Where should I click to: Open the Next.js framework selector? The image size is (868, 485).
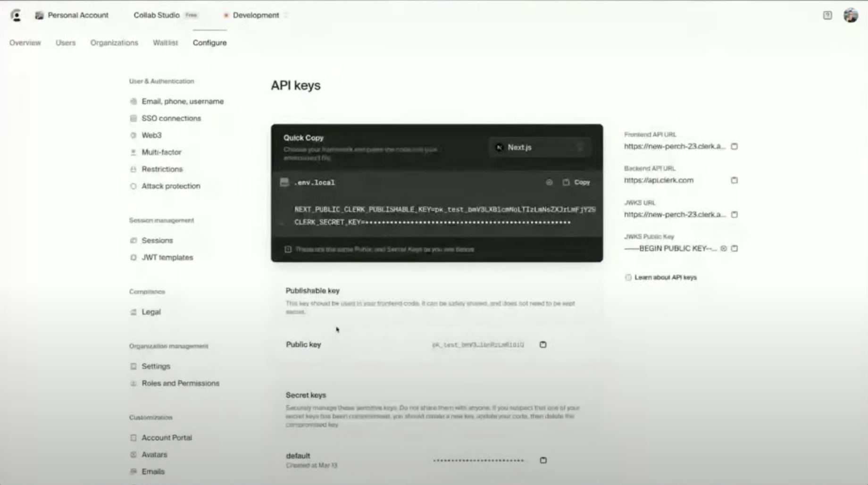pyautogui.click(x=540, y=147)
